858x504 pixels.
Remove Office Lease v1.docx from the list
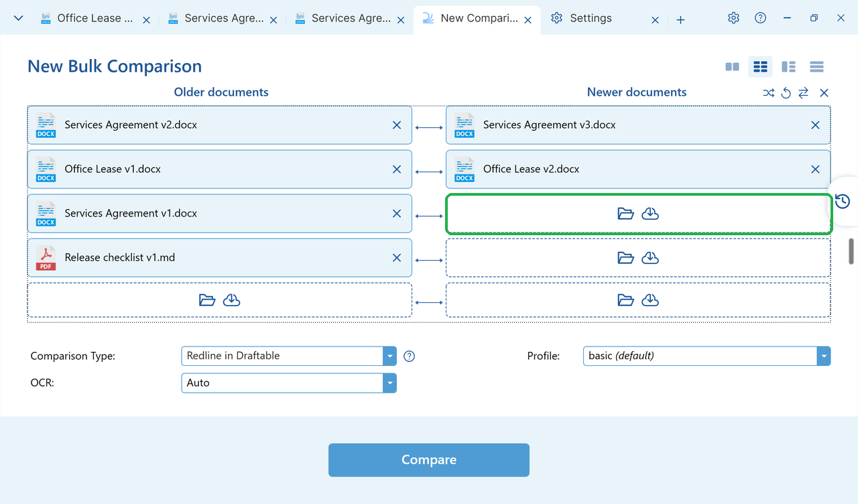tap(397, 170)
